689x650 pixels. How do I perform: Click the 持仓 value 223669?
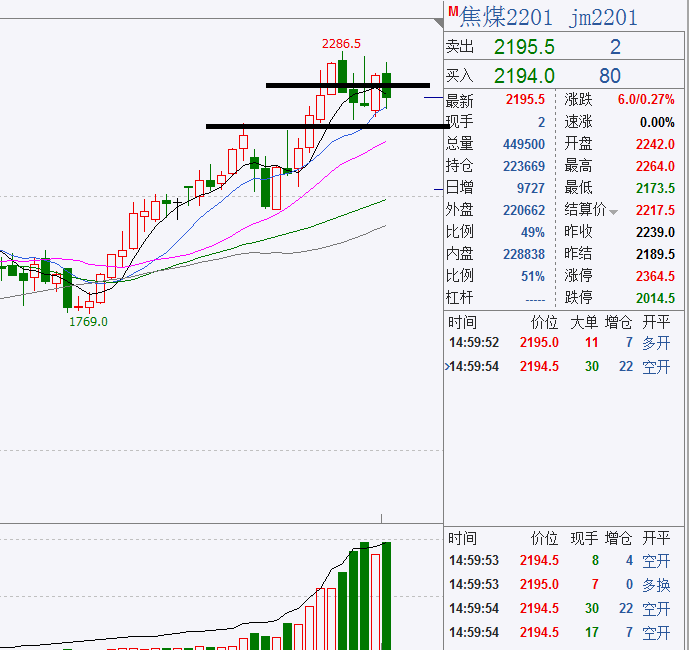[x=524, y=166]
